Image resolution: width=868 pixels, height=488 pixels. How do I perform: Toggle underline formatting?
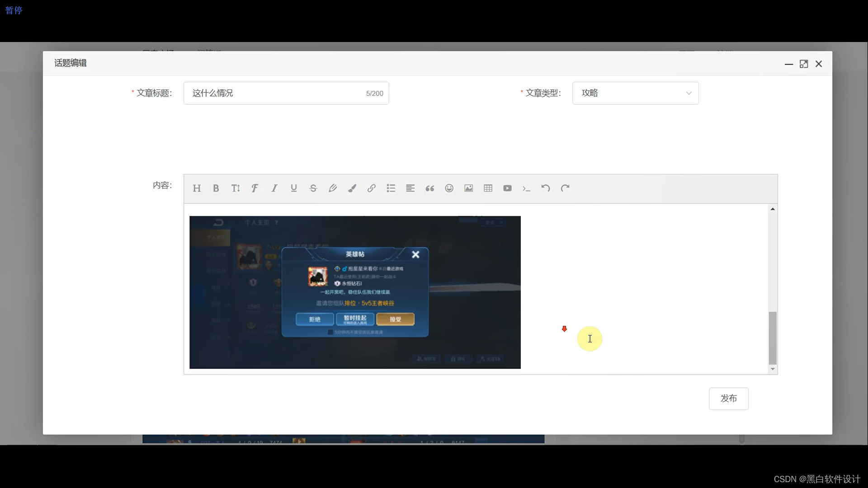(x=294, y=188)
